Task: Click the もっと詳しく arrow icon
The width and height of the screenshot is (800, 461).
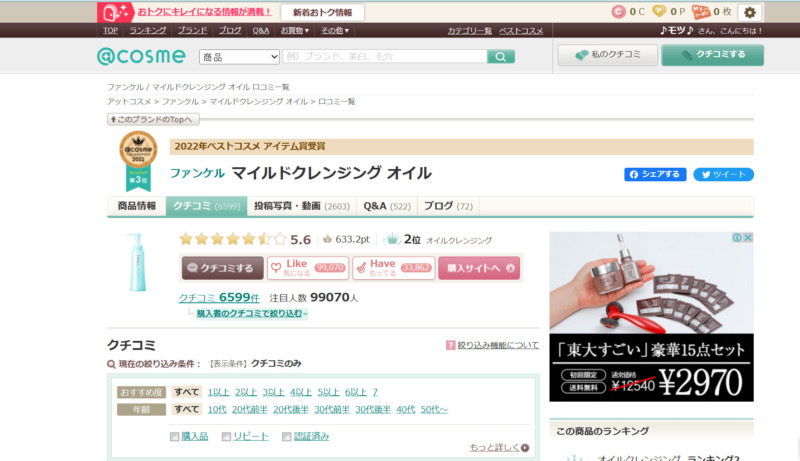Action: pos(525,448)
